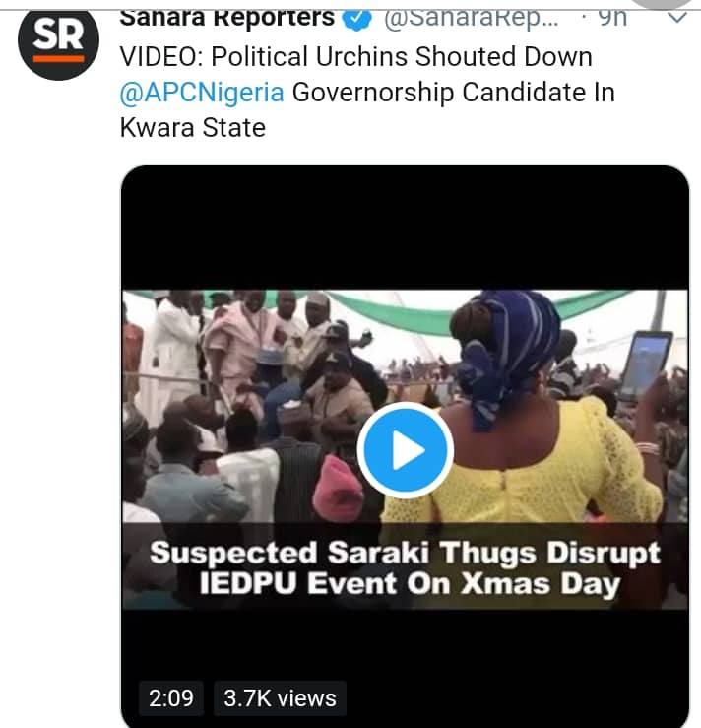701x728 pixels.
Task: Click the "Suspected Saraki Thugs Disrupt" caption
Action: click(405, 553)
